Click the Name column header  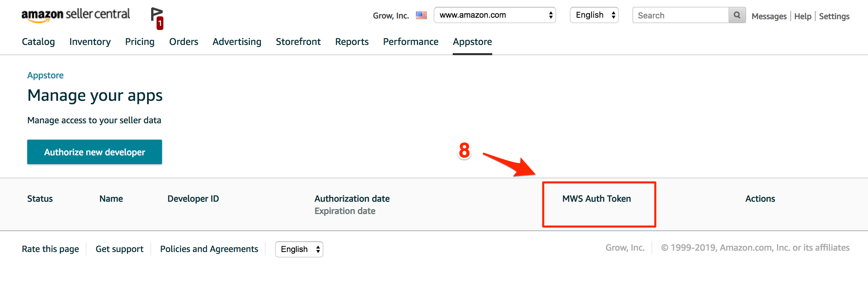[111, 199]
